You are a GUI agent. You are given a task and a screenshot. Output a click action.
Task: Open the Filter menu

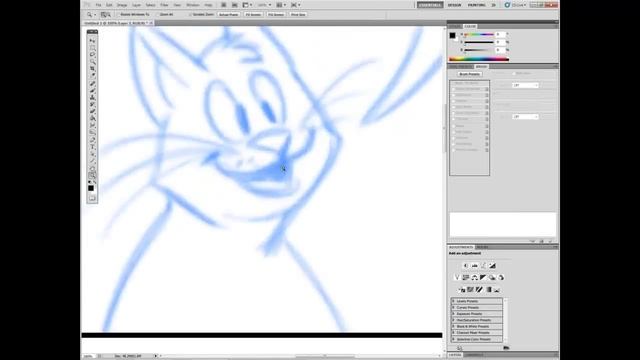tap(164, 5)
